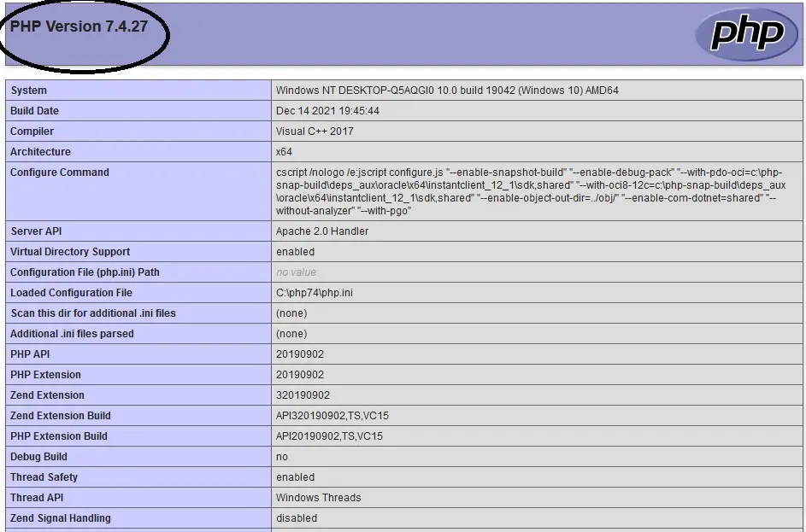This screenshot has width=806, height=532.
Task: Select the C:\php74\php.ini path value
Action: click(314, 293)
